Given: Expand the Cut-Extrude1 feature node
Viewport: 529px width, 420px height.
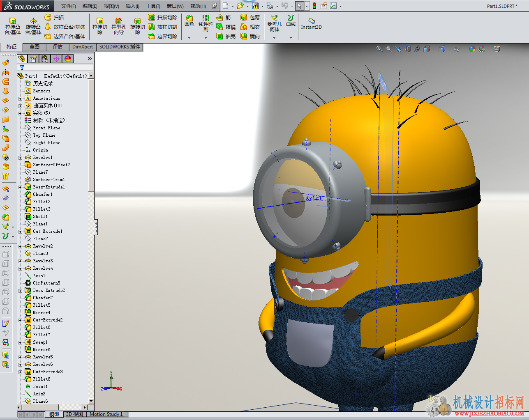Looking at the screenshot, I should (x=20, y=232).
